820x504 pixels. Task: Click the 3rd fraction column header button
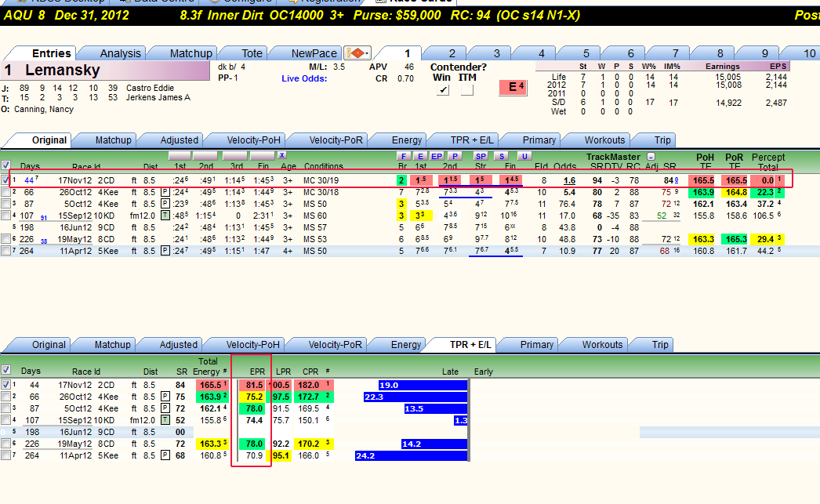[x=235, y=156]
